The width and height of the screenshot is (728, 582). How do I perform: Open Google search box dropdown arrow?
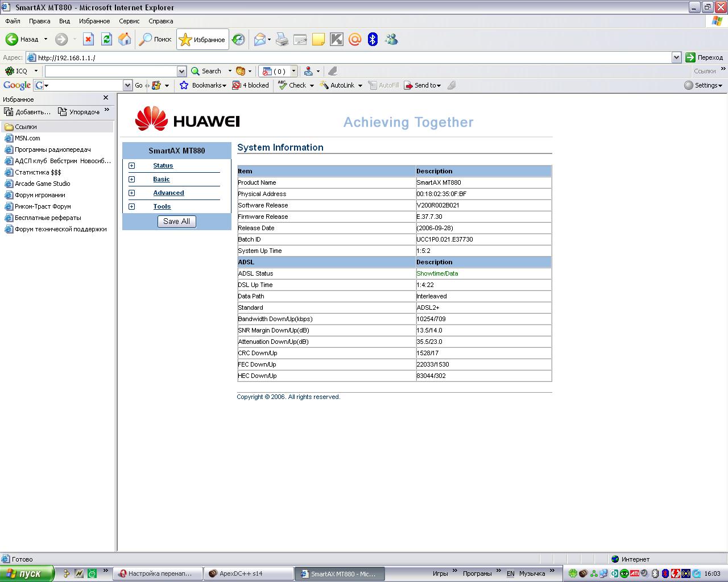tap(127, 85)
